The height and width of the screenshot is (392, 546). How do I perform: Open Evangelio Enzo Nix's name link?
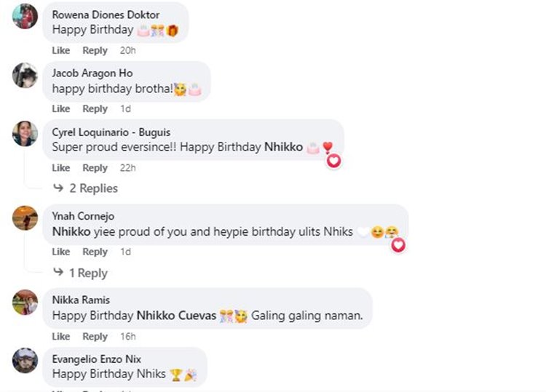click(97, 359)
